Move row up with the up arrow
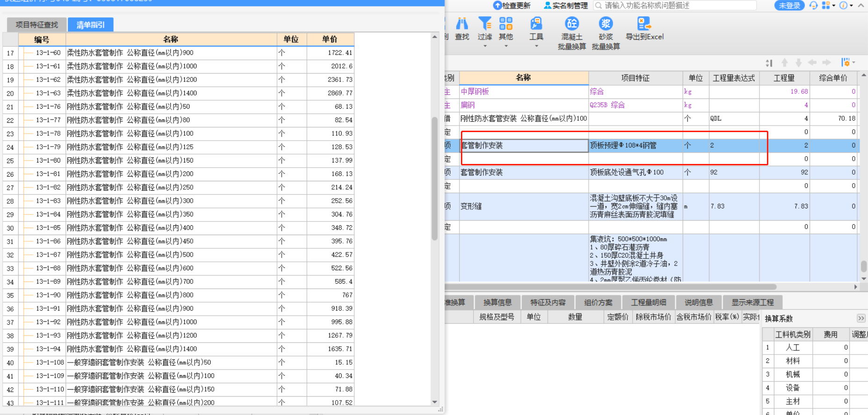 [785, 63]
